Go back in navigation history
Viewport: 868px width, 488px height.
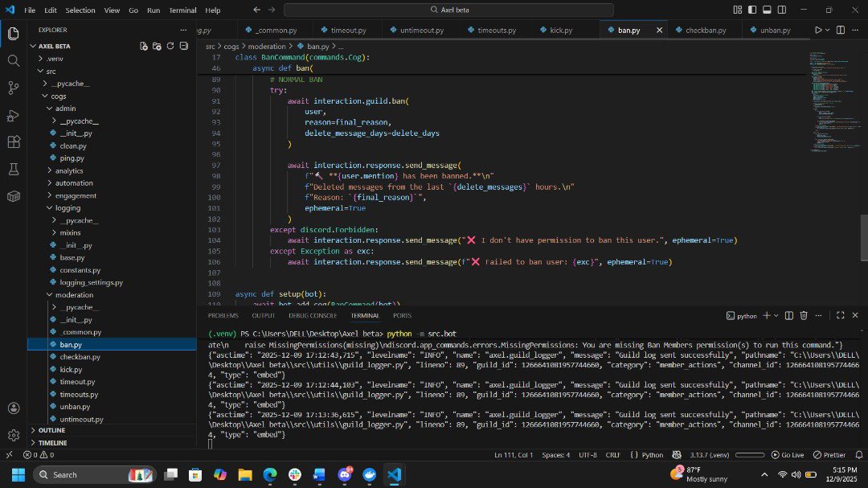pos(257,10)
